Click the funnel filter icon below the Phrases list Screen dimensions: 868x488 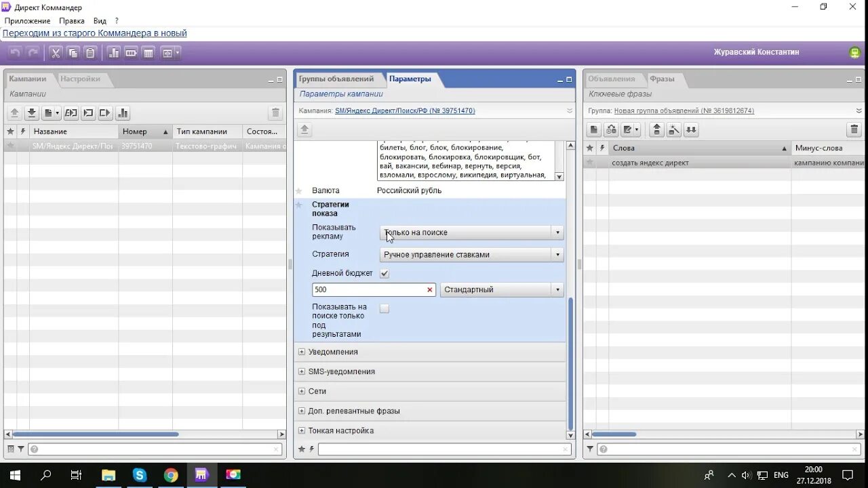pyautogui.click(x=590, y=449)
